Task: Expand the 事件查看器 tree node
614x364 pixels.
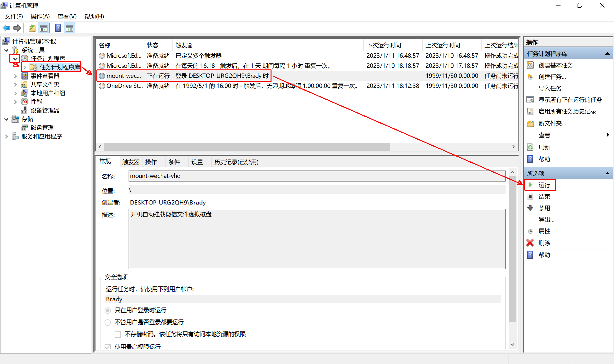Action: [16, 76]
